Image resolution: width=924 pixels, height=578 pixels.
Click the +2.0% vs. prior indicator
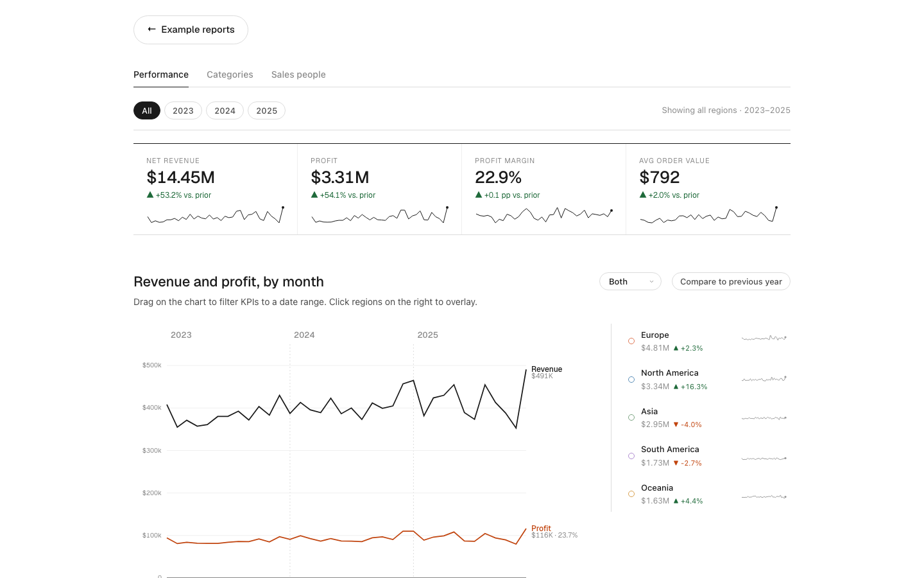pyautogui.click(x=669, y=195)
